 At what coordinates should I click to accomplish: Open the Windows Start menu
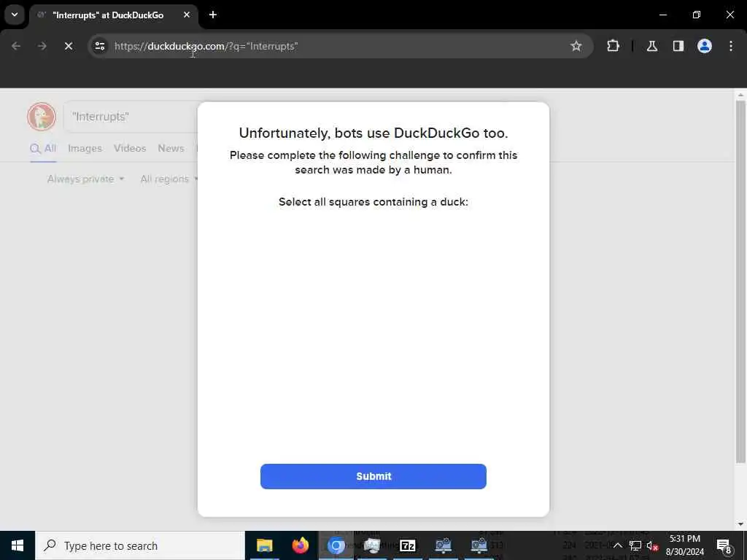click(x=18, y=545)
